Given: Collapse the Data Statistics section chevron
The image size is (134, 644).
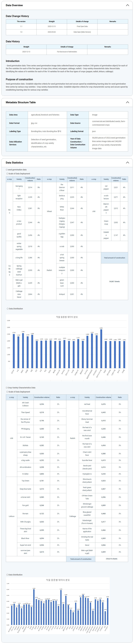Looking at the screenshot, I should (x=127, y=163).
